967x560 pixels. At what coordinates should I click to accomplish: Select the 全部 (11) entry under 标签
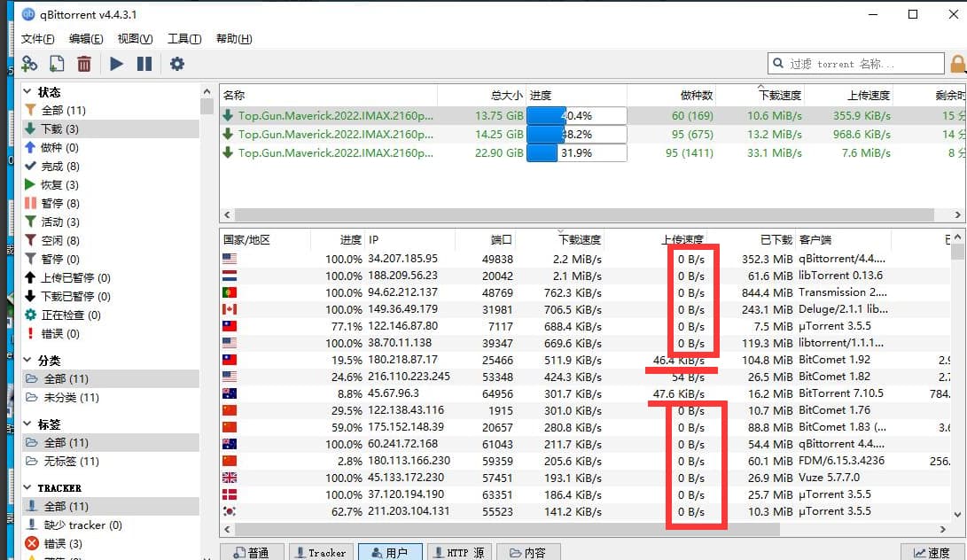[111, 442]
